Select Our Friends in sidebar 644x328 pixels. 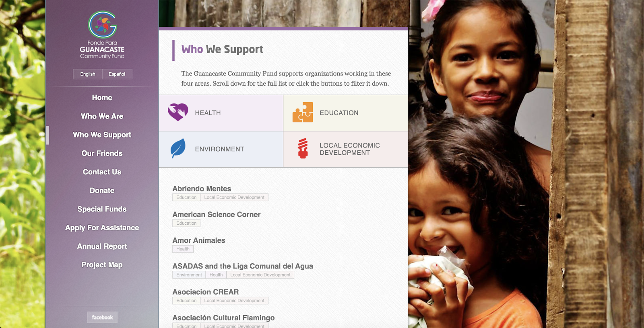pos(102,153)
